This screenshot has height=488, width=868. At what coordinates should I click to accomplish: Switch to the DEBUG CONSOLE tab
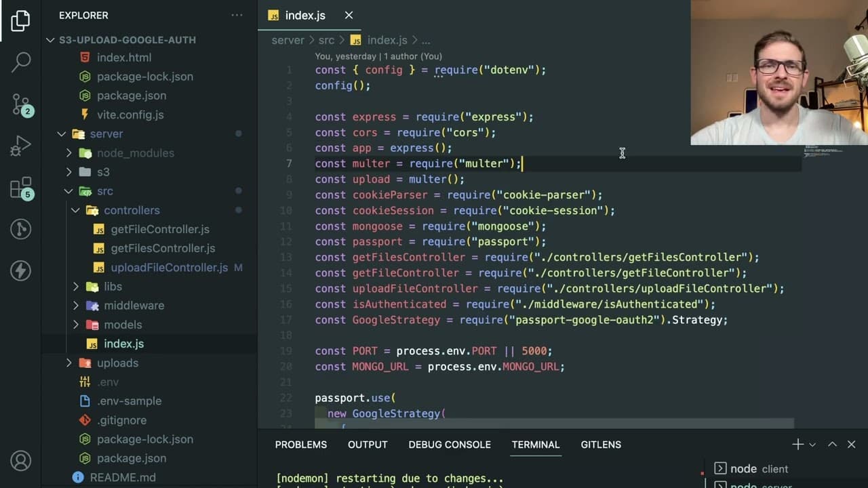pyautogui.click(x=450, y=445)
